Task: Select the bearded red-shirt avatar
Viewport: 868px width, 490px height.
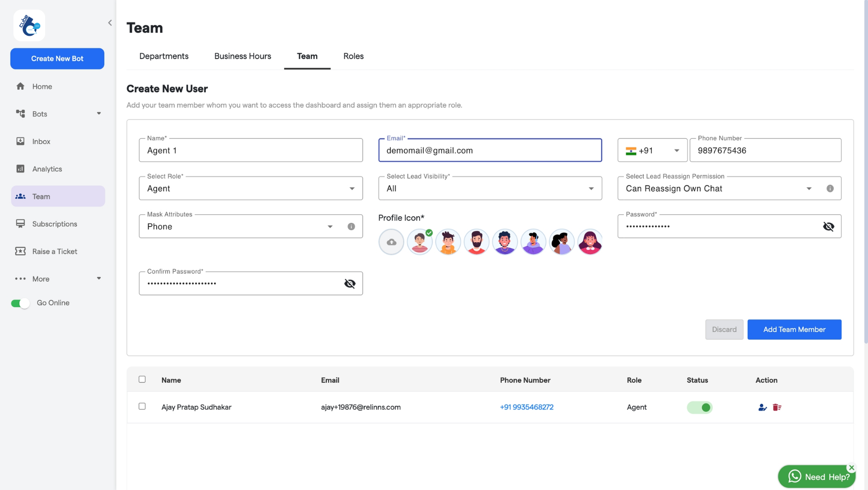Action: coord(476,242)
